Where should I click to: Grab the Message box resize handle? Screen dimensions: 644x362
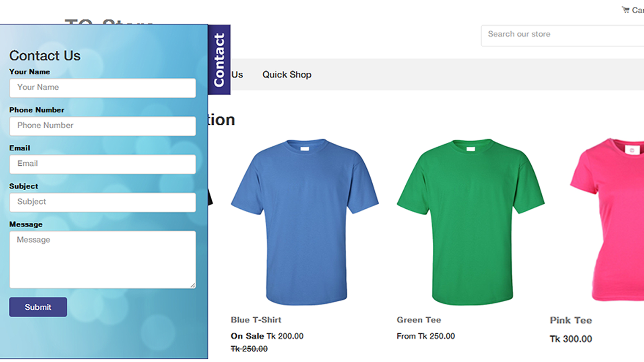click(193, 286)
